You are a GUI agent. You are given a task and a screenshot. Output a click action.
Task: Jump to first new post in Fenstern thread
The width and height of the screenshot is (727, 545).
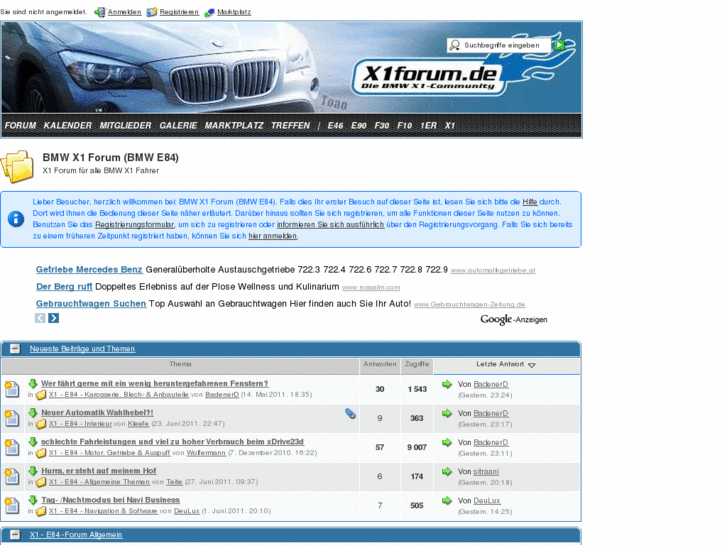pos(32,383)
